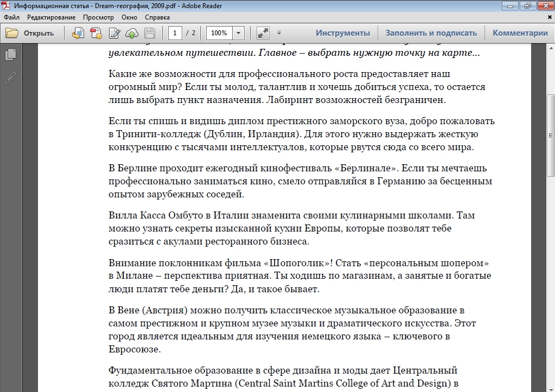Click the scrollbar up arrow
The image size is (555, 392).
tap(551, 48)
